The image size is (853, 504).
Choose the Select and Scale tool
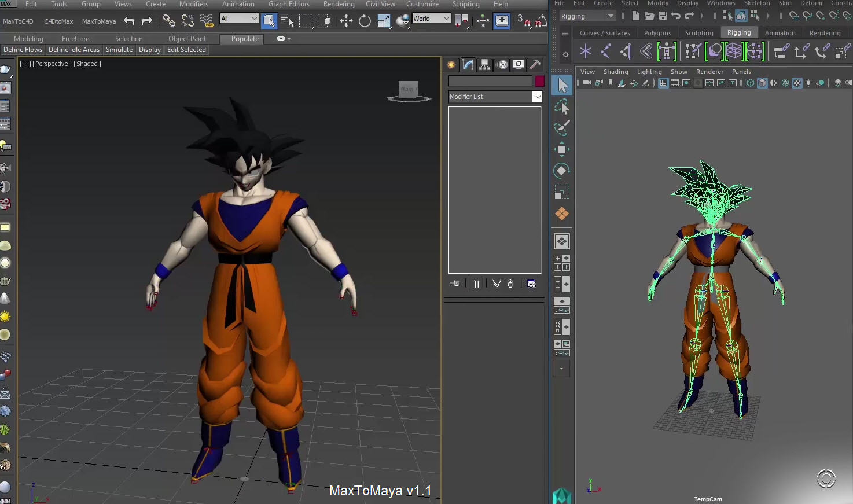pos(384,21)
